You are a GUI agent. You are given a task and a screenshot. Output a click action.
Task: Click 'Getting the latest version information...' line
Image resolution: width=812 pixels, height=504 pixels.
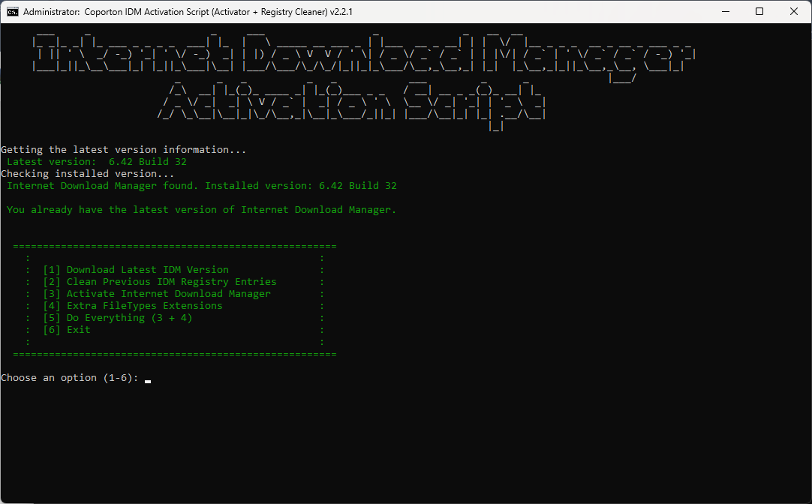point(124,149)
